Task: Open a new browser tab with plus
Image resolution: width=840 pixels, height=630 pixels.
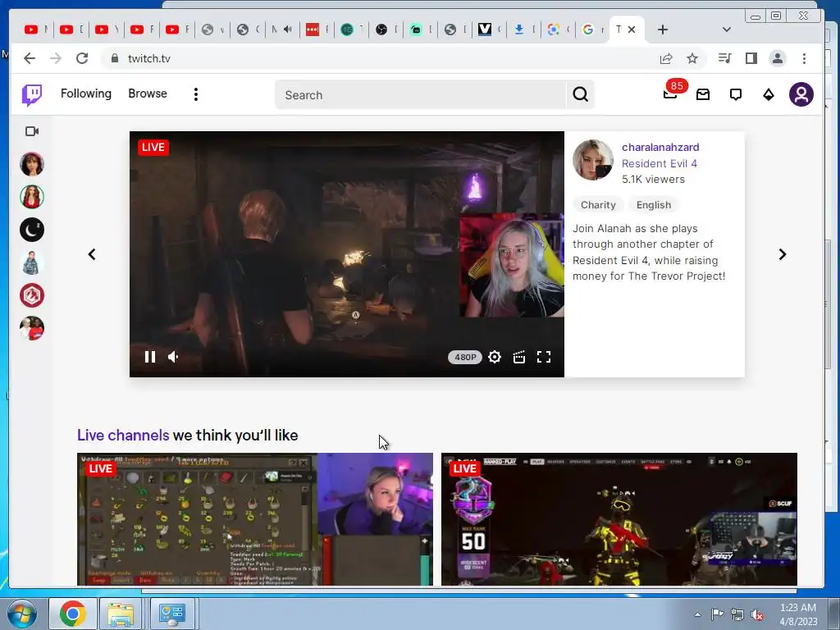Action: click(663, 30)
